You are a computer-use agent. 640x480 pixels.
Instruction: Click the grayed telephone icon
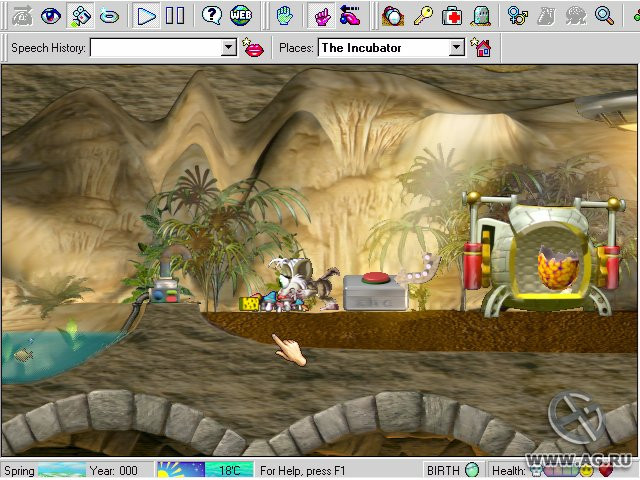coord(22,16)
